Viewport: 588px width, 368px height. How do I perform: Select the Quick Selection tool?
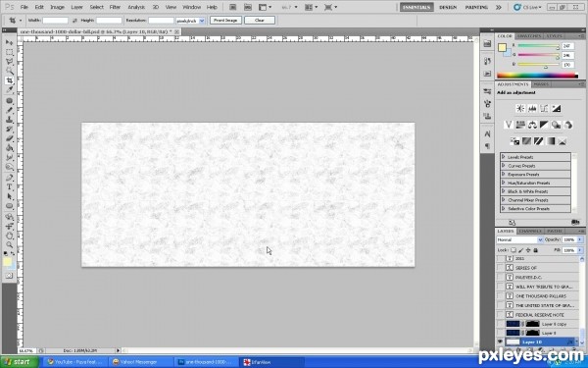[10, 71]
